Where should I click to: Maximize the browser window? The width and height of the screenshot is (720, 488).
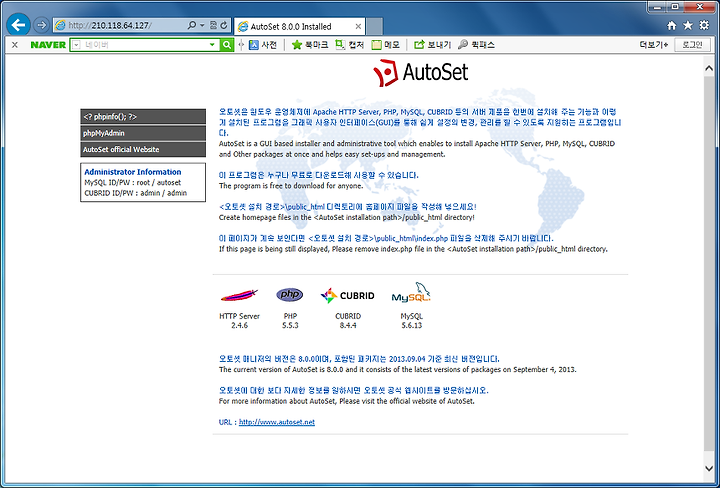click(675, 7)
